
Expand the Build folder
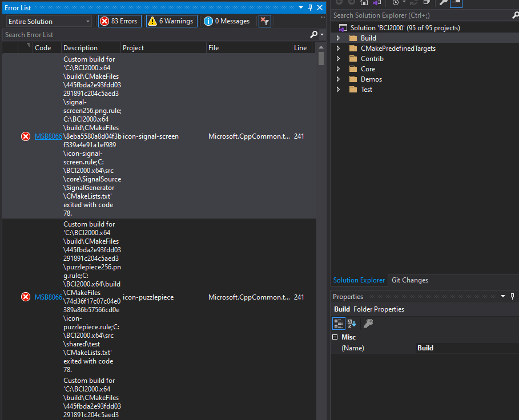[x=338, y=38]
